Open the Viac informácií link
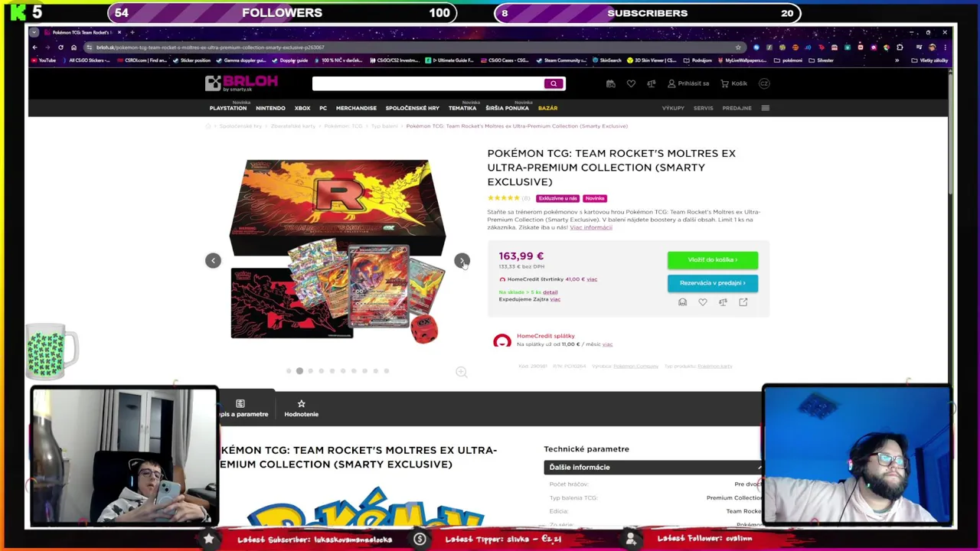 click(x=590, y=227)
